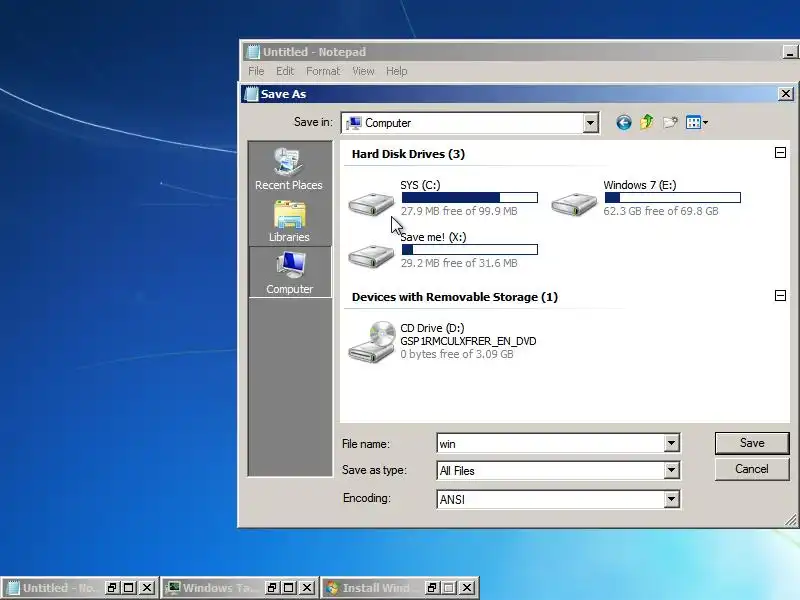Switch to Windows Task Manager taskbar item
The height and width of the screenshot is (600, 800).
[213, 588]
